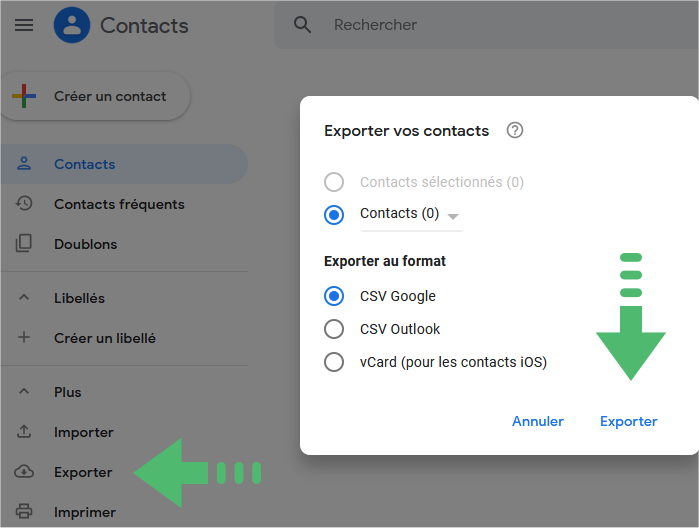This screenshot has height=528, width=699.
Task: Click the Imprimer printer icon
Action: 24,511
